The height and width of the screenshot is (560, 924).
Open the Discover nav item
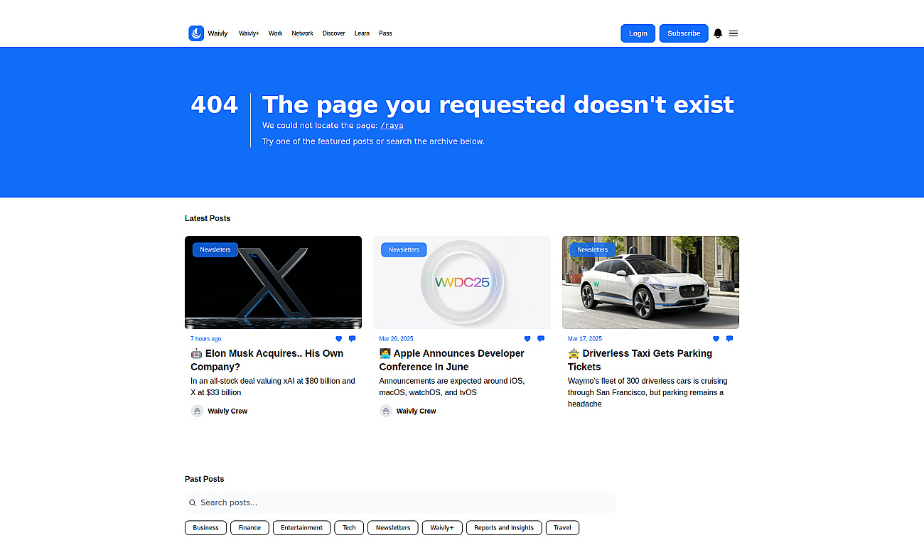click(x=333, y=33)
